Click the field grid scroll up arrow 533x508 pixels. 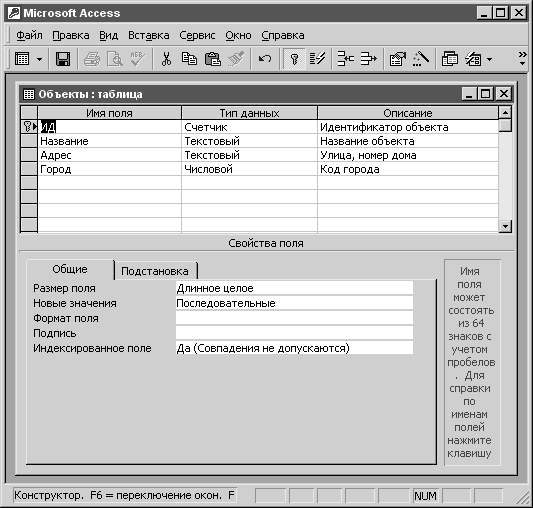pyautogui.click(x=505, y=112)
